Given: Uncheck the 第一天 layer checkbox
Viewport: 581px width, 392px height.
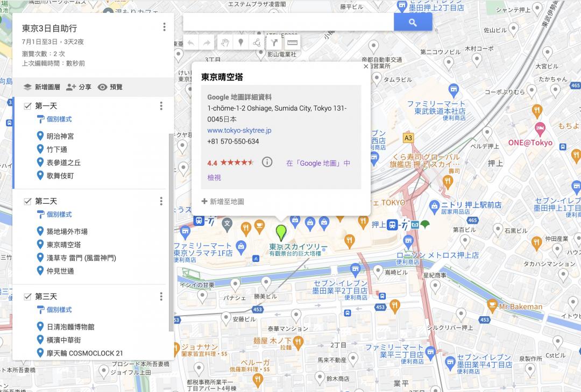Looking at the screenshot, I should (27, 106).
